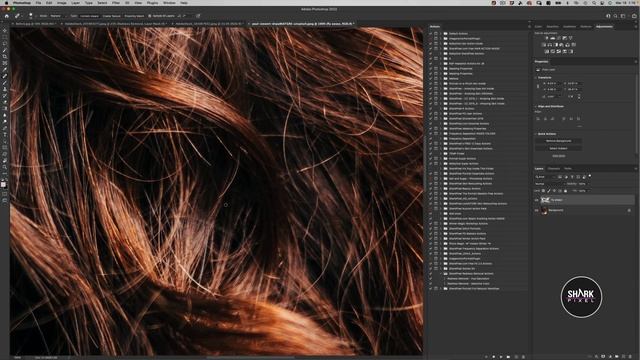
Task: Lock transparent pixels for the layer
Action: tap(544, 191)
